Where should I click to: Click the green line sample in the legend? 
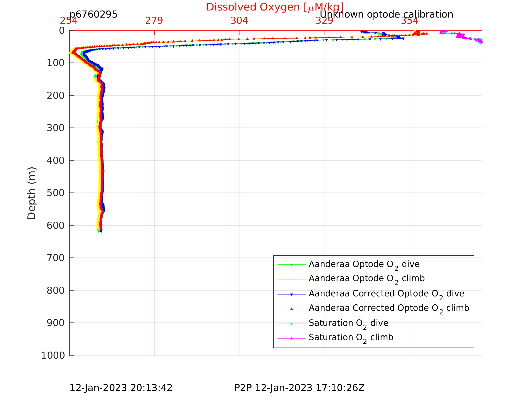click(291, 265)
